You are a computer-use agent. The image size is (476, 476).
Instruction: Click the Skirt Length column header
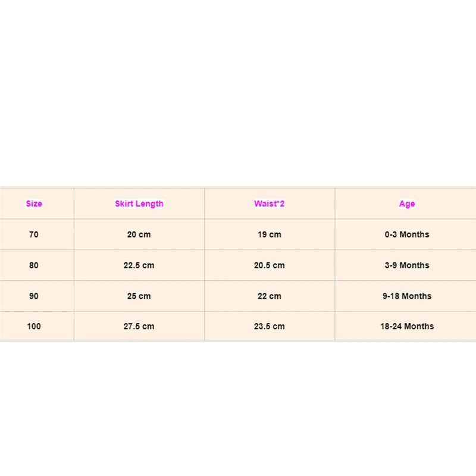pos(139,203)
